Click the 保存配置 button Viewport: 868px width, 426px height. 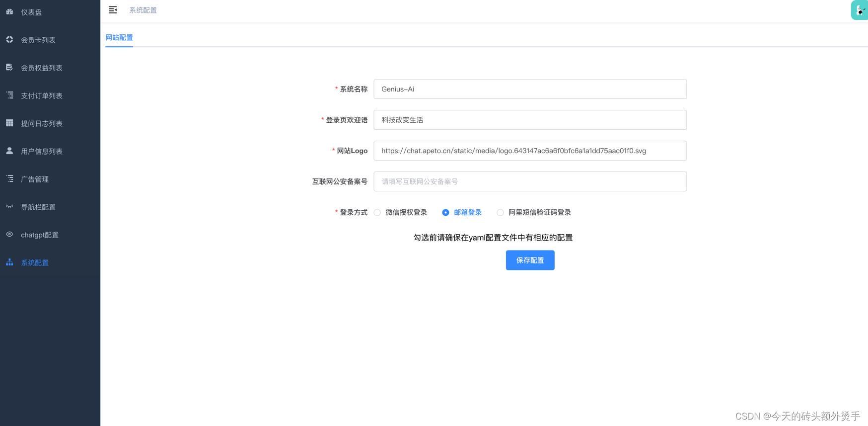click(530, 260)
